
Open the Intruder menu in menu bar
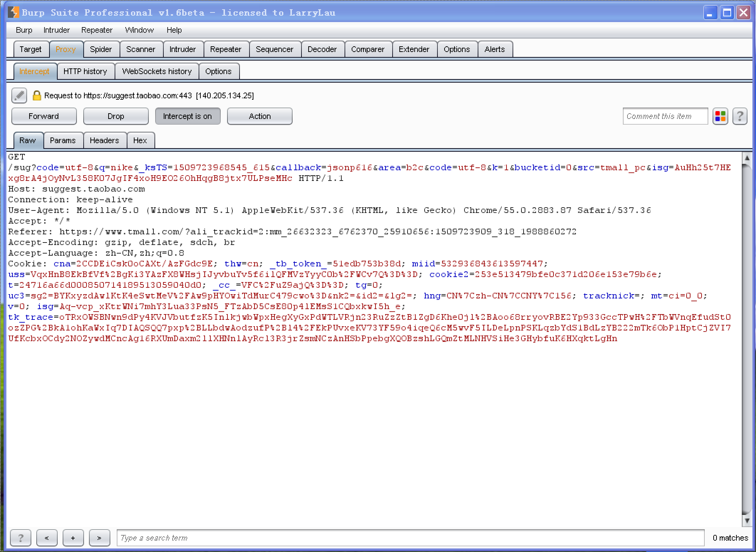tap(57, 30)
